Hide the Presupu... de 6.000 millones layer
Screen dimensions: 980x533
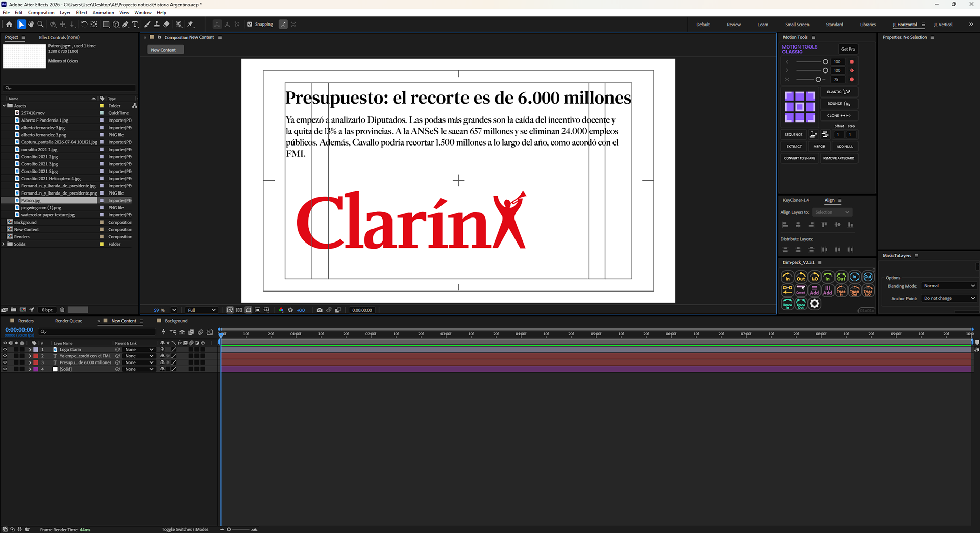[x=5, y=362]
